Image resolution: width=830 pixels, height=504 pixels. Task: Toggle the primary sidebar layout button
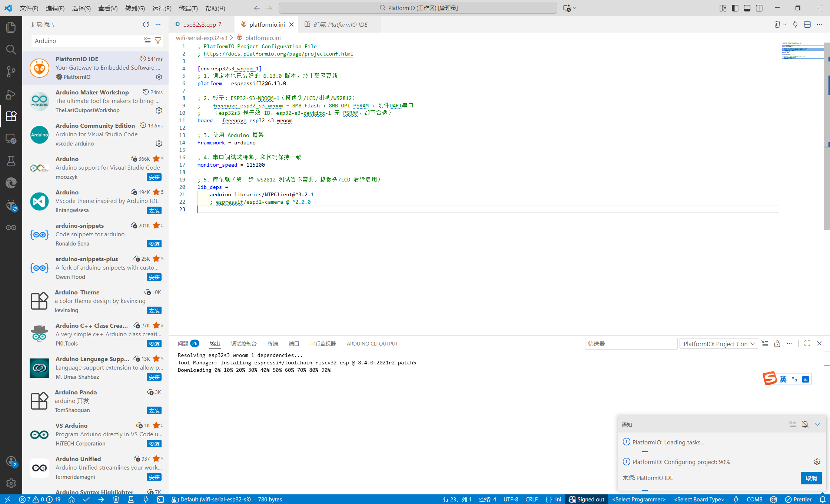[735, 8]
